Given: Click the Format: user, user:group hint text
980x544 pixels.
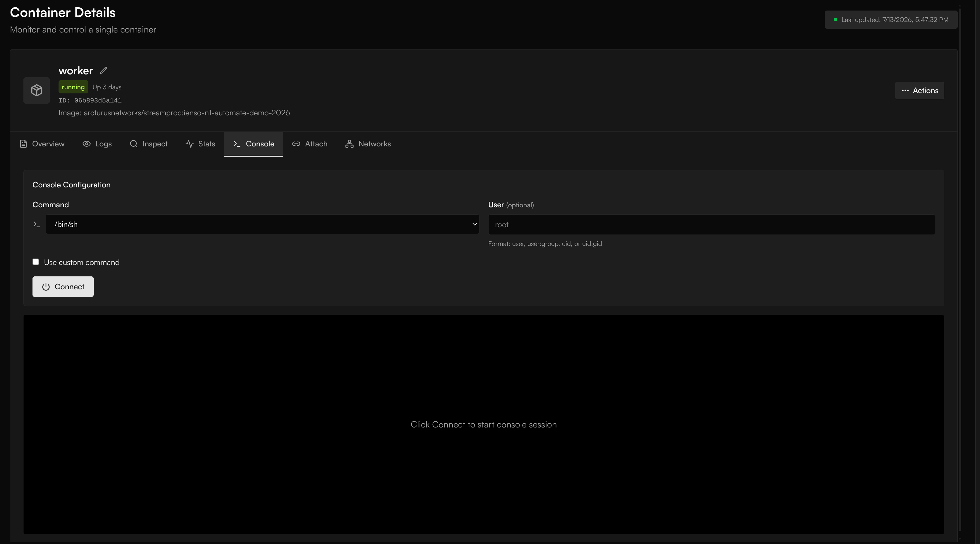Looking at the screenshot, I should 545,244.
